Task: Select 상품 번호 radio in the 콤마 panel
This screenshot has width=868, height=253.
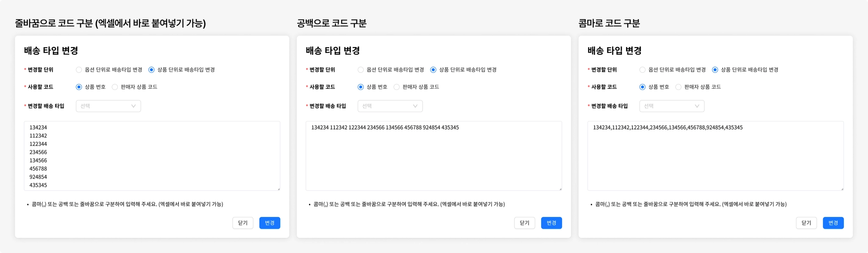Action: (x=643, y=87)
